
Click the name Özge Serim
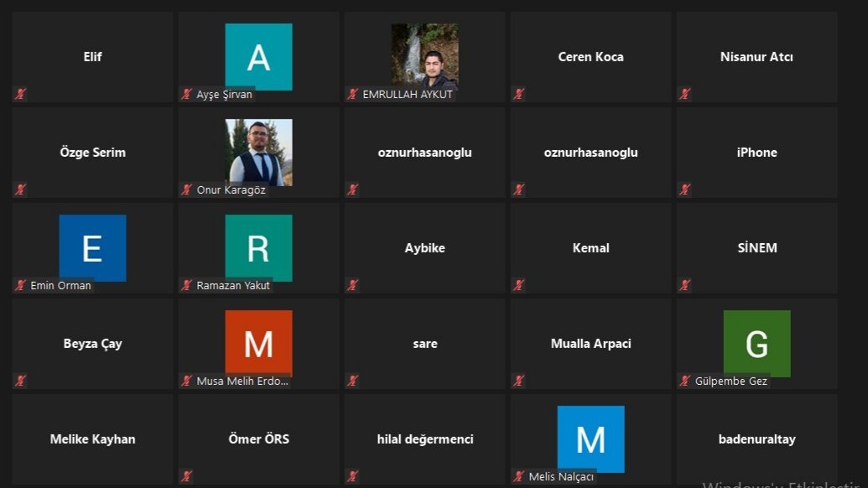tap(92, 153)
